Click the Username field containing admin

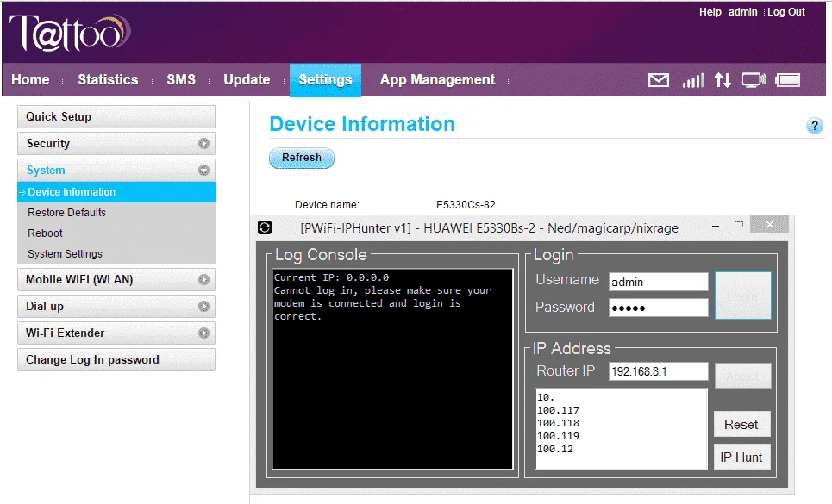point(659,282)
